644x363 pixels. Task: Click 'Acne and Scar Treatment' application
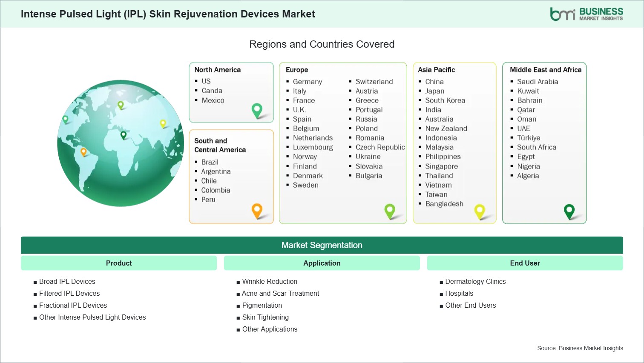pyautogui.click(x=281, y=294)
